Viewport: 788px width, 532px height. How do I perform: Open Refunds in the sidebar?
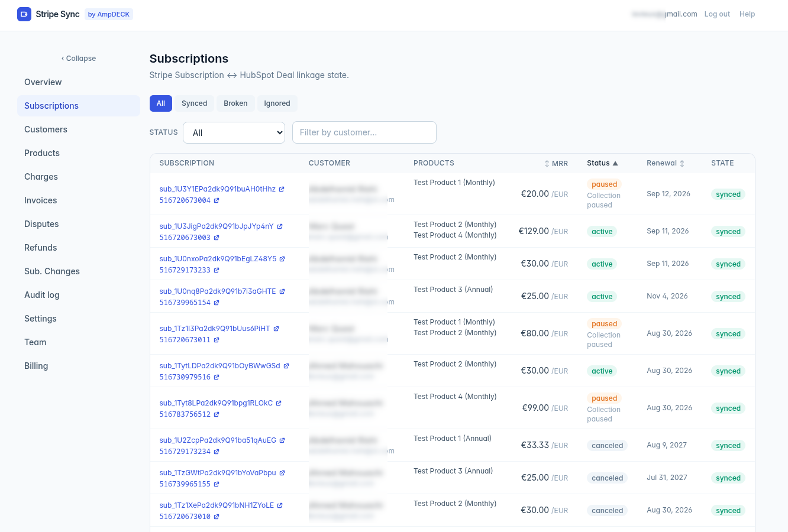pyautogui.click(x=79, y=248)
